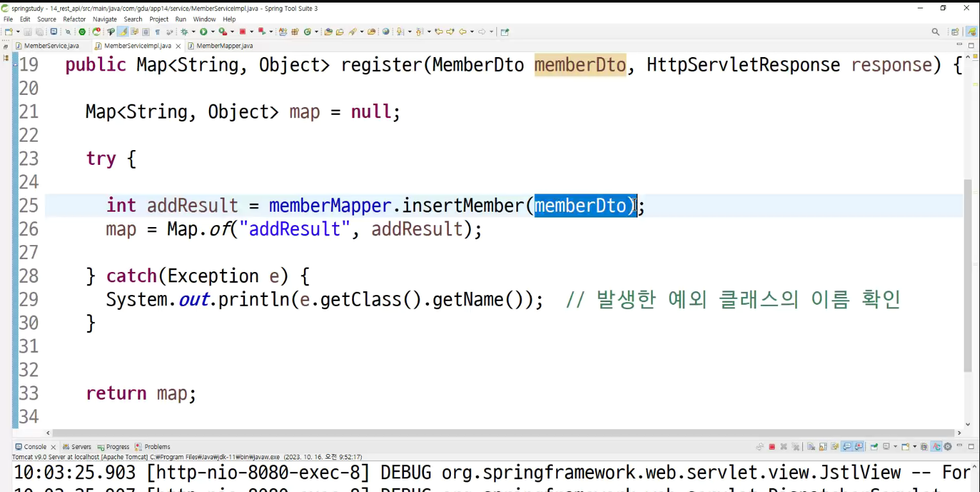Open the Search menu
This screenshot has height=492, width=980.
pyautogui.click(x=133, y=19)
